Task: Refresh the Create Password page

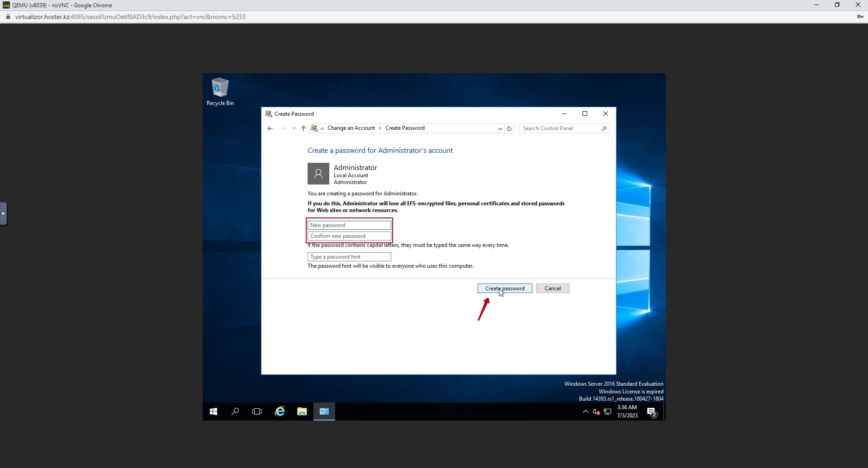Action: 509,128
